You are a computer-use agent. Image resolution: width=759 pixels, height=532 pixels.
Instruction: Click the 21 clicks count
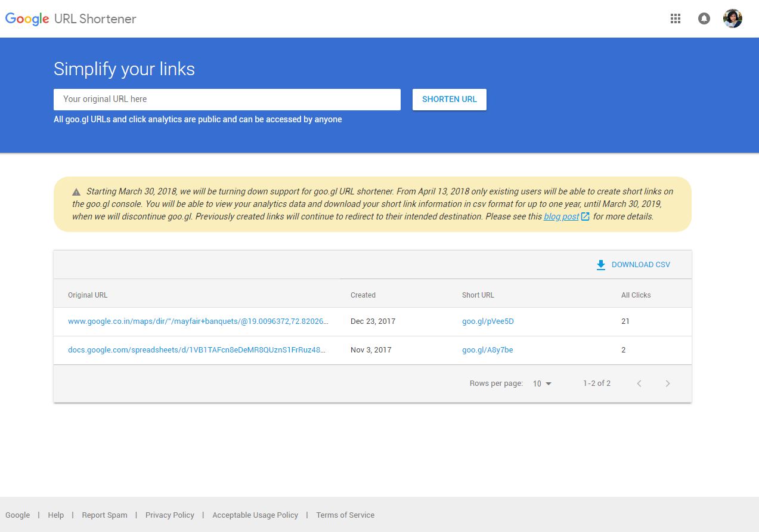click(625, 321)
